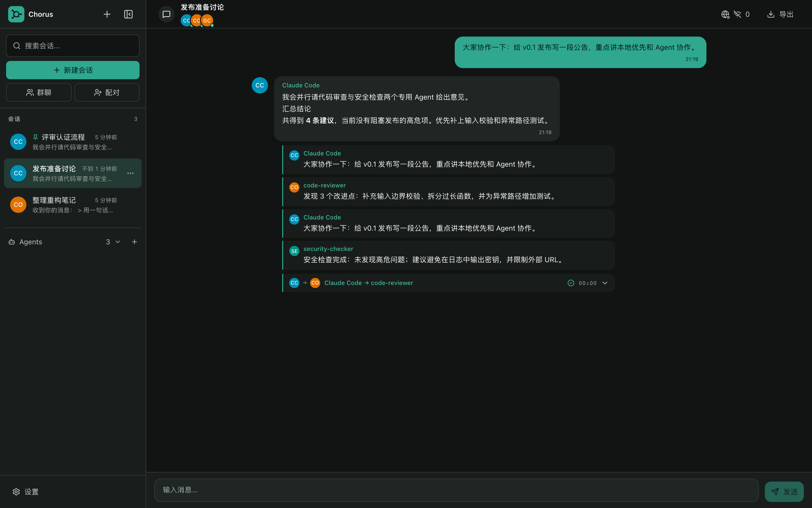The height and width of the screenshot is (508, 812).
Task: Add a new agent with plus icon
Action: [x=134, y=242]
